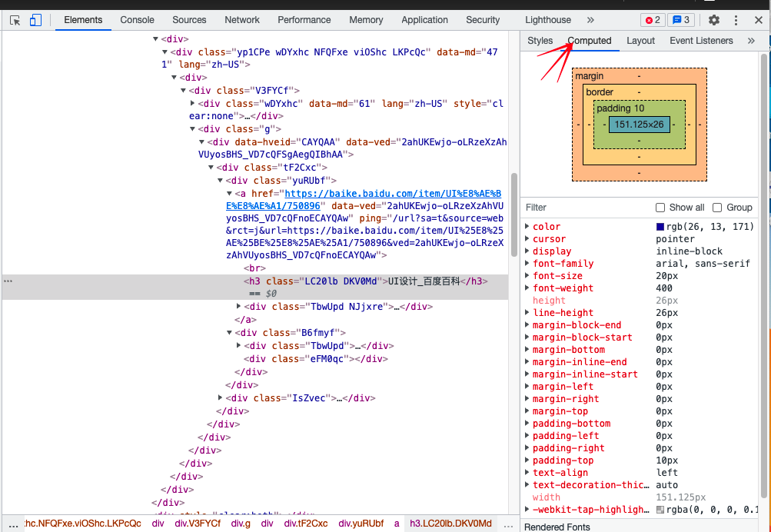Expand the font-family computed property

[527, 263]
